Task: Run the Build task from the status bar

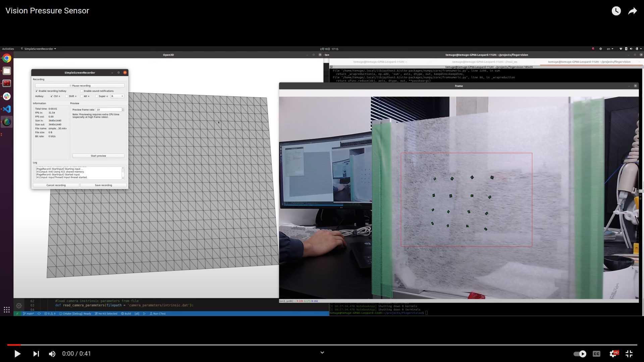Action: (x=125, y=313)
